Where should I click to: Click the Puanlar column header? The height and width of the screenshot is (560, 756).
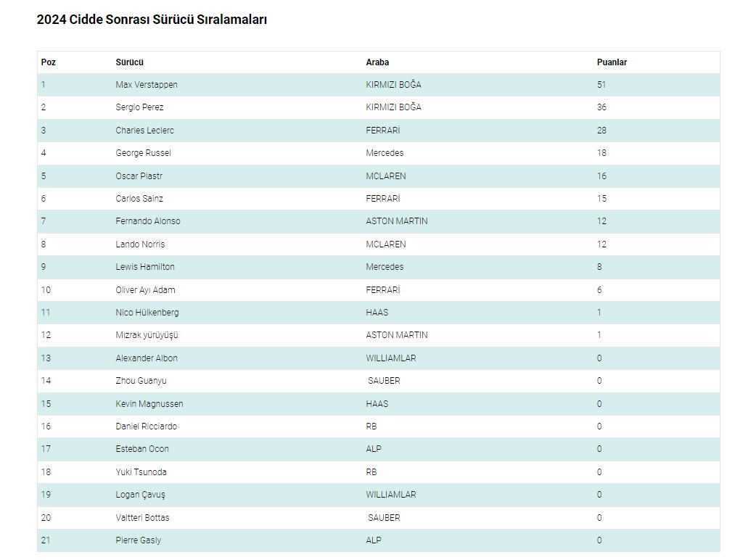[612, 62]
